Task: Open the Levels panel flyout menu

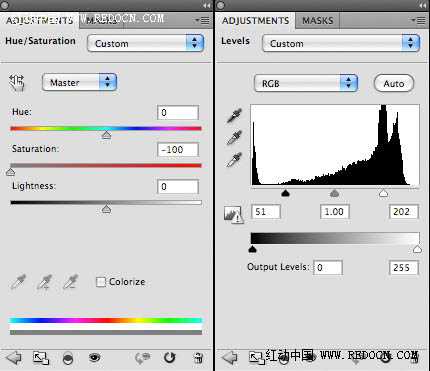Action: 418,20
